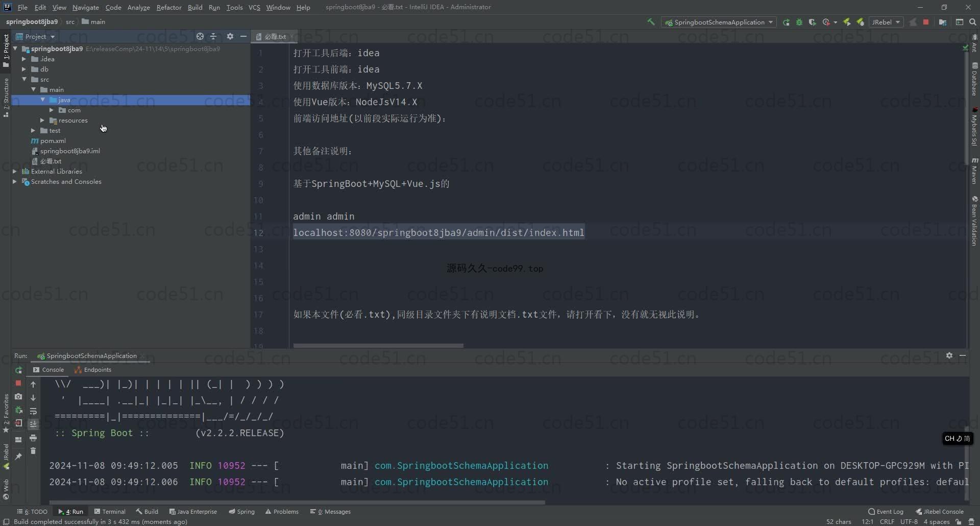The image size is (980, 526).
Task: Open the Navigate menu
Action: (x=86, y=7)
